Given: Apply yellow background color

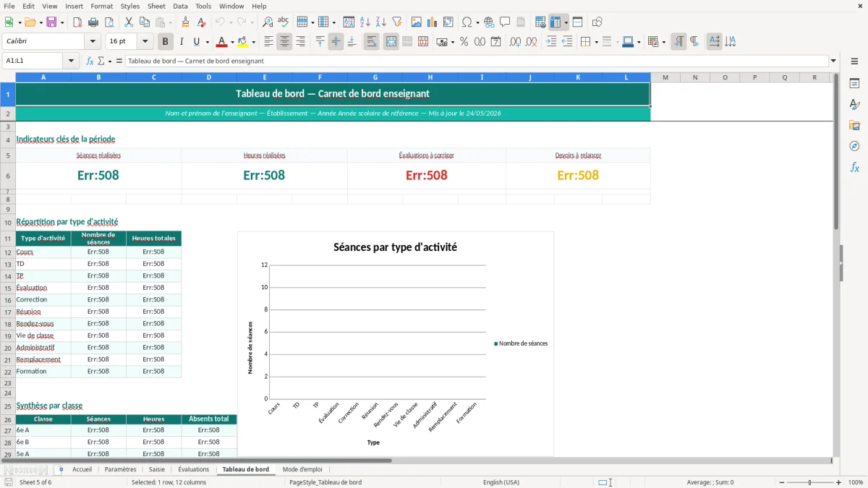Looking at the screenshot, I should (x=243, y=42).
